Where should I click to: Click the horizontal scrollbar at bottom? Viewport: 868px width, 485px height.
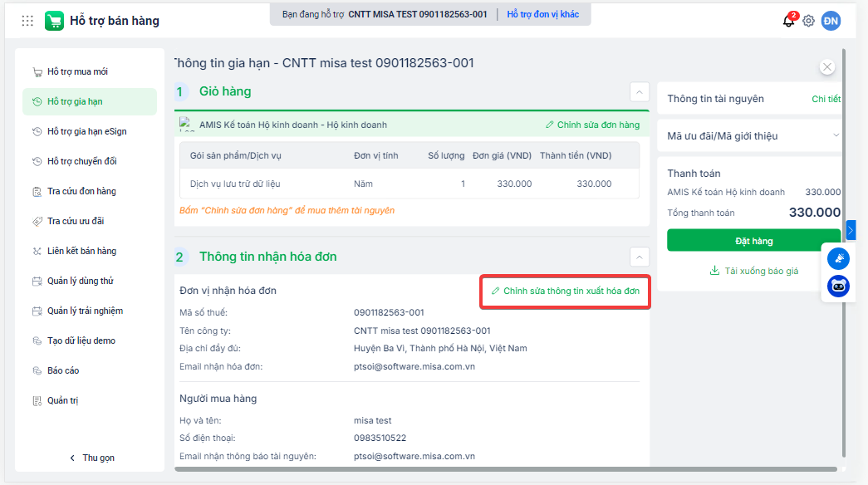tap(505, 469)
